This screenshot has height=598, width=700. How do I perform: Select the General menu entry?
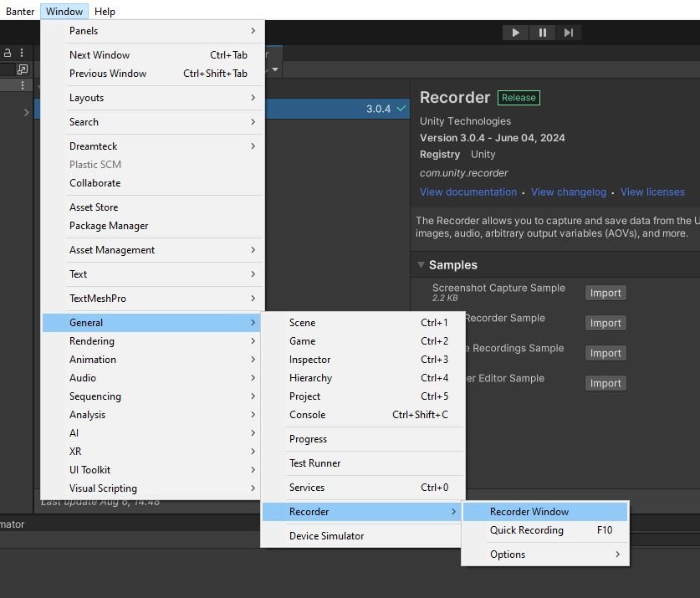click(151, 323)
